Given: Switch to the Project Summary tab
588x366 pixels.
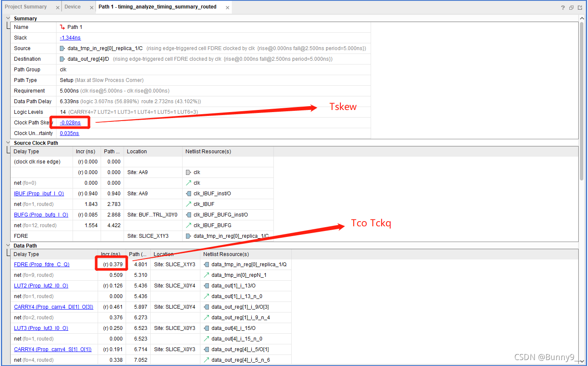Looking at the screenshot, I should (26, 7).
